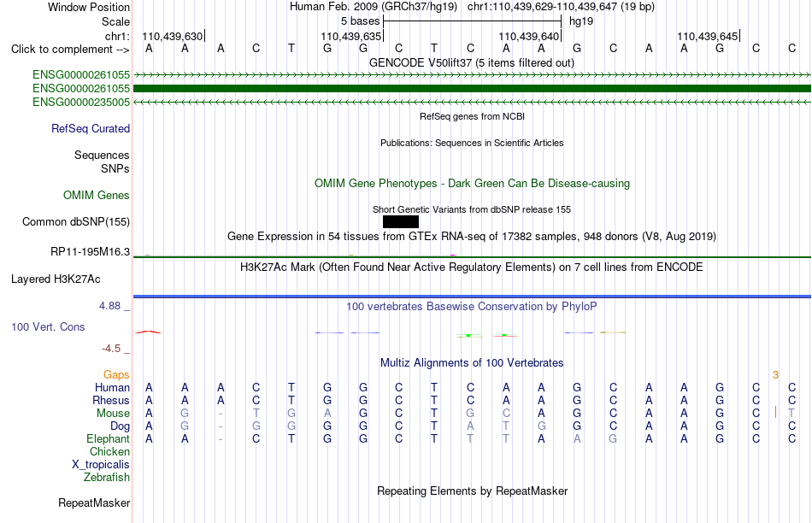Screen dimensions: 812x523
Task: Open the GTEx Gene Expression in 54 tissues title
Action: (x=472, y=236)
